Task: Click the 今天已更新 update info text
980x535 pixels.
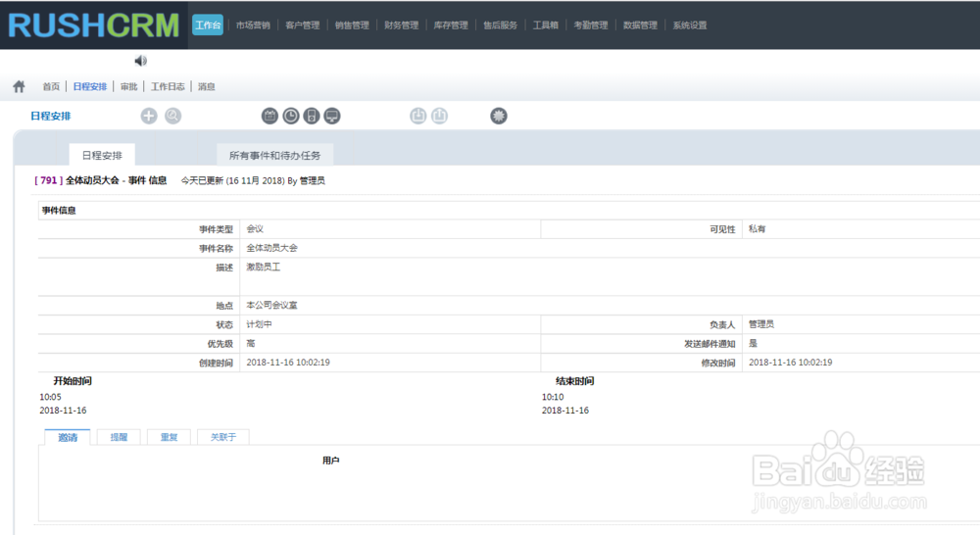Action: coord(253,180)
